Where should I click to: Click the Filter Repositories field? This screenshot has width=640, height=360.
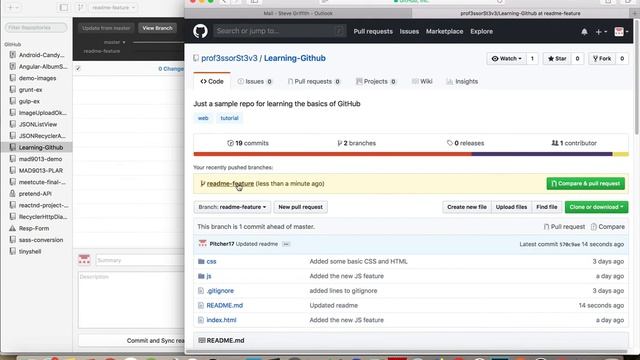[36, 27]
